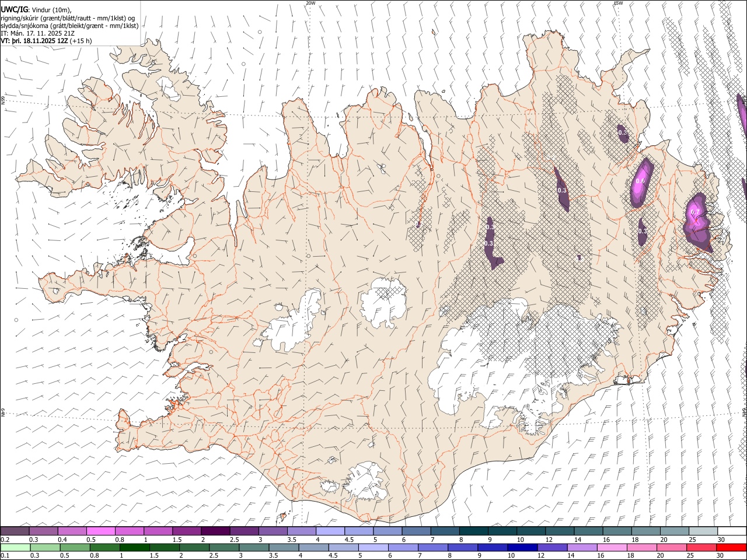Select top legend swatch between 8 and 9
Screen dimensions: 747x560
point(473,531)
